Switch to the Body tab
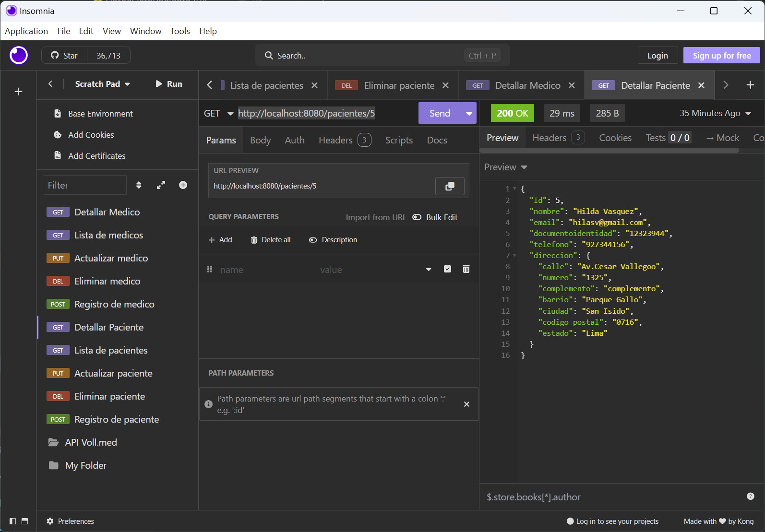 260,140
